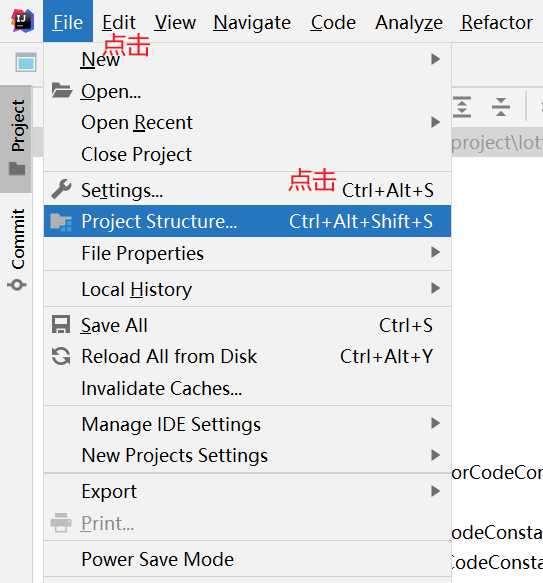Switch to the Commit side tab
Viewport: 543px width, 583px height.
pos(17,248)
